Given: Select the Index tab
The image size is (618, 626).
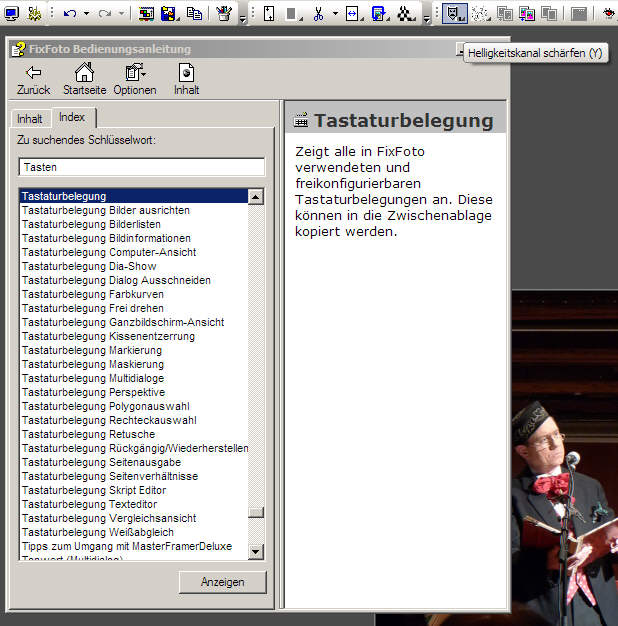Looking at the screenshot, I should pos(72,117).
